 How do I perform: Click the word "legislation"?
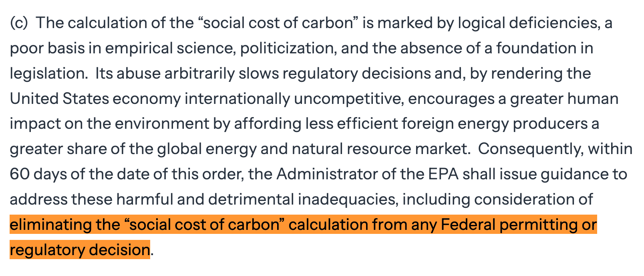click(48, 73)
